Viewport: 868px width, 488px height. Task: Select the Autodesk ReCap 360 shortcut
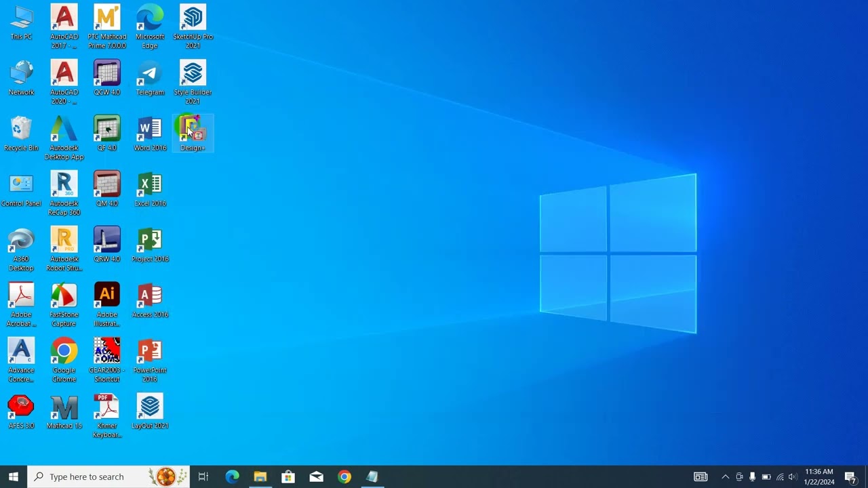pos(64,194)
